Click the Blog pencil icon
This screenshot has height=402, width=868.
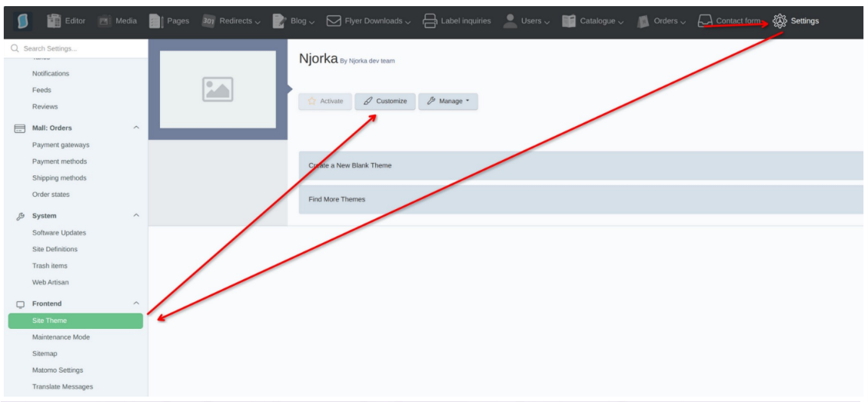280,21
